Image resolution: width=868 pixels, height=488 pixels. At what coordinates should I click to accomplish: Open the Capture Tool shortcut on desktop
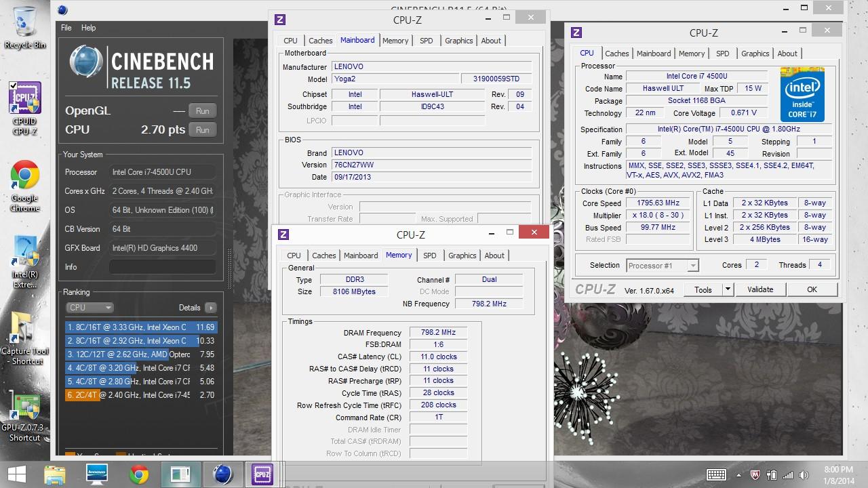click(x=25, y=338)
